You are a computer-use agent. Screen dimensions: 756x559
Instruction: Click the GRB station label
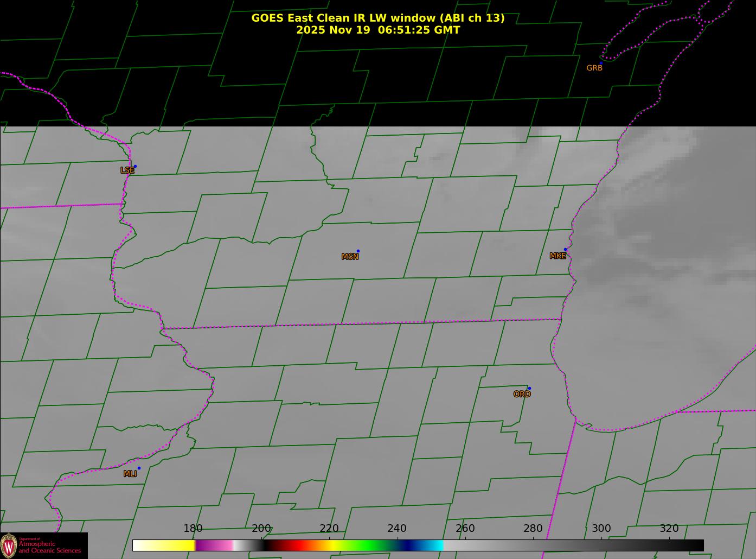(x=594, y=68)
